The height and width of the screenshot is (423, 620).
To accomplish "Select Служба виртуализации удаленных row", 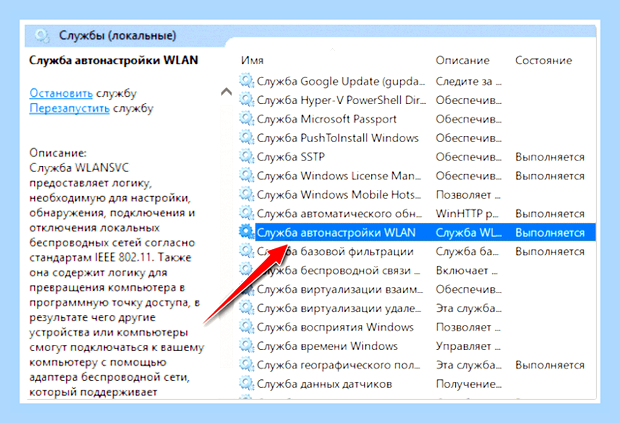I will click(417, 308).
